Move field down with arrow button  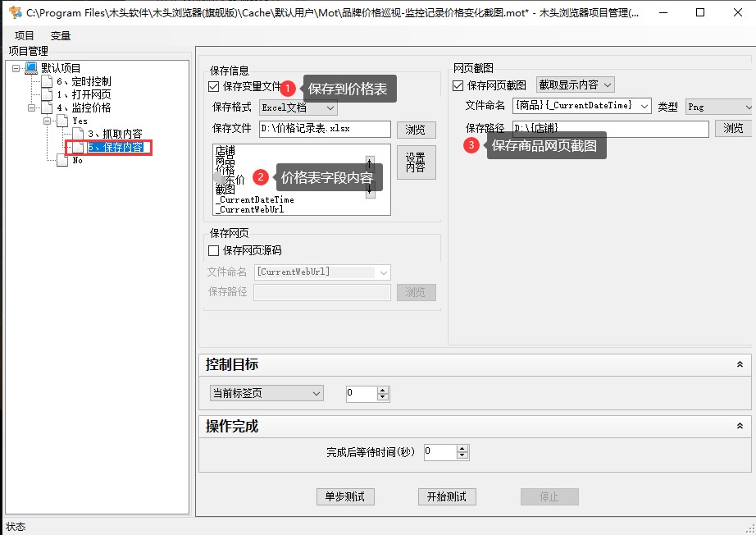(370, 189)
